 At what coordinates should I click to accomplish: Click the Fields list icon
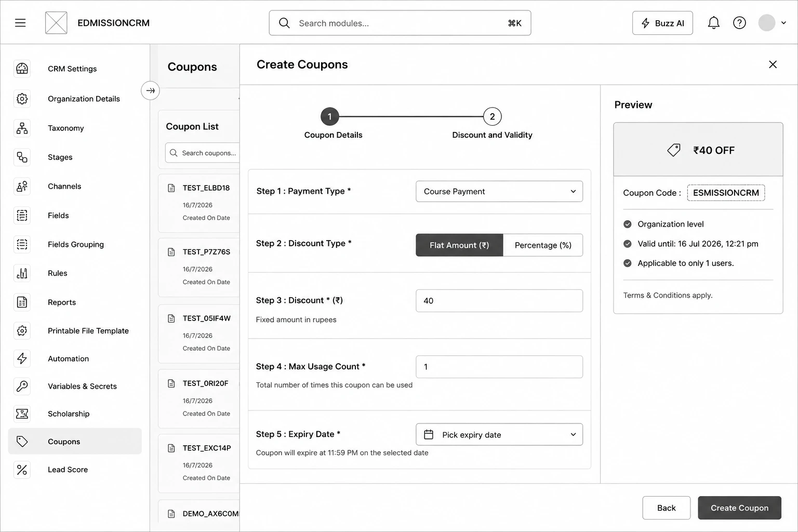22,216
